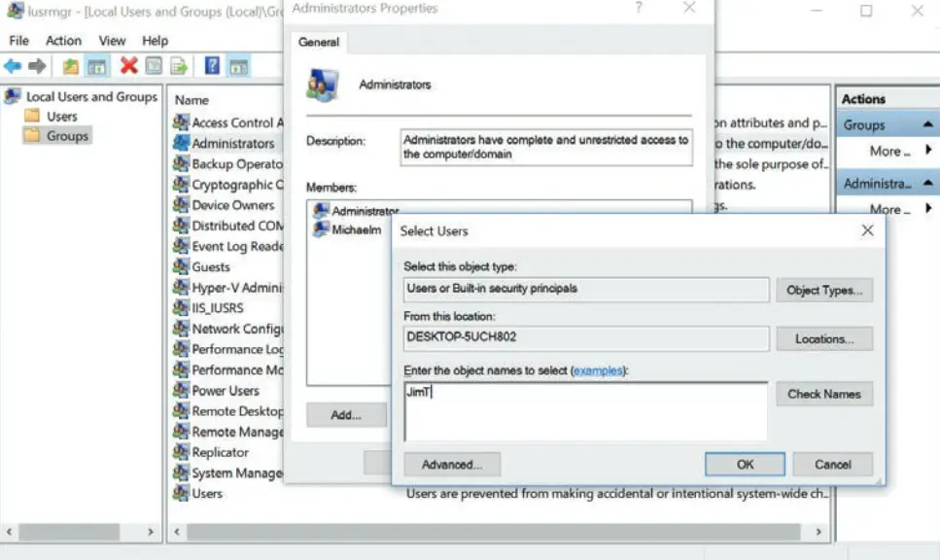Click the Up One Level folder icon
Viewport: 940px width, 560px height.
pyautogui.click(x=70, y=66)
